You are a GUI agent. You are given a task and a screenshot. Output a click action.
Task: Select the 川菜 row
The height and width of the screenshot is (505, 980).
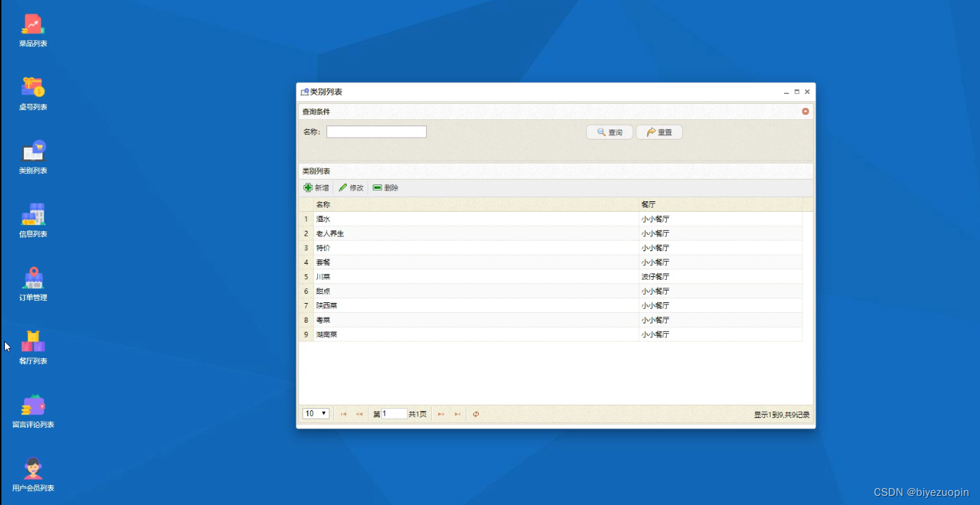click(550, 276)
